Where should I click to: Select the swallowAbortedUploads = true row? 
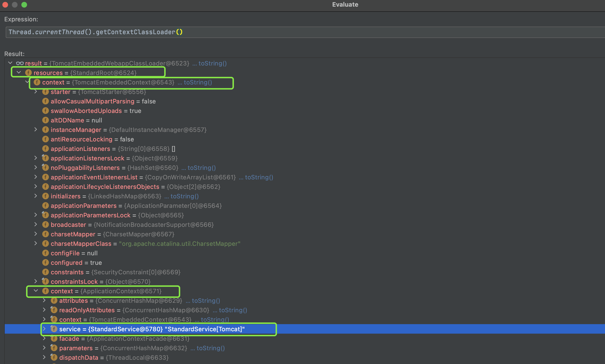tap(305, 111)
